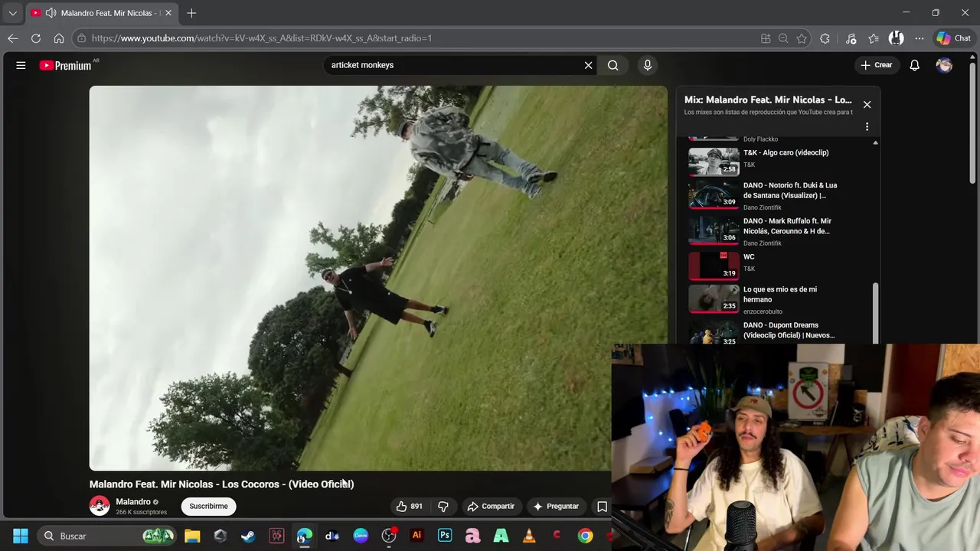Click the taskbar Buscar search box
This screenshot has height=551, width=980.
point(107,536)
